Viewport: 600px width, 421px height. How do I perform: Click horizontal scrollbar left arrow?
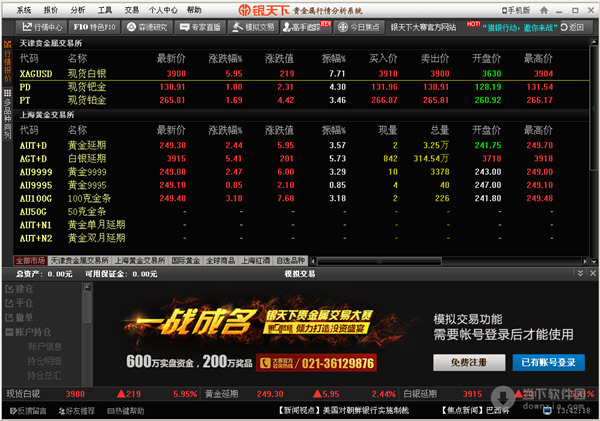click(313, 261)
